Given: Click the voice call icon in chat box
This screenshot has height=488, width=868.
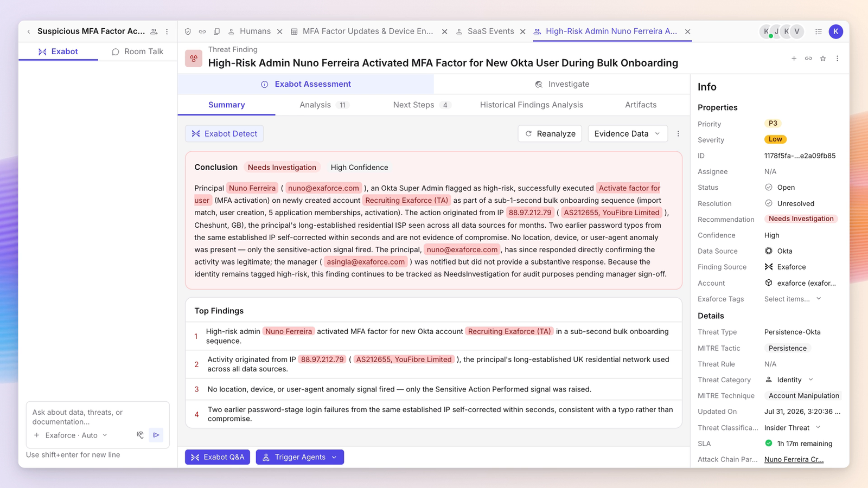Looking at the screenshot, I should (x=140, y=435).
